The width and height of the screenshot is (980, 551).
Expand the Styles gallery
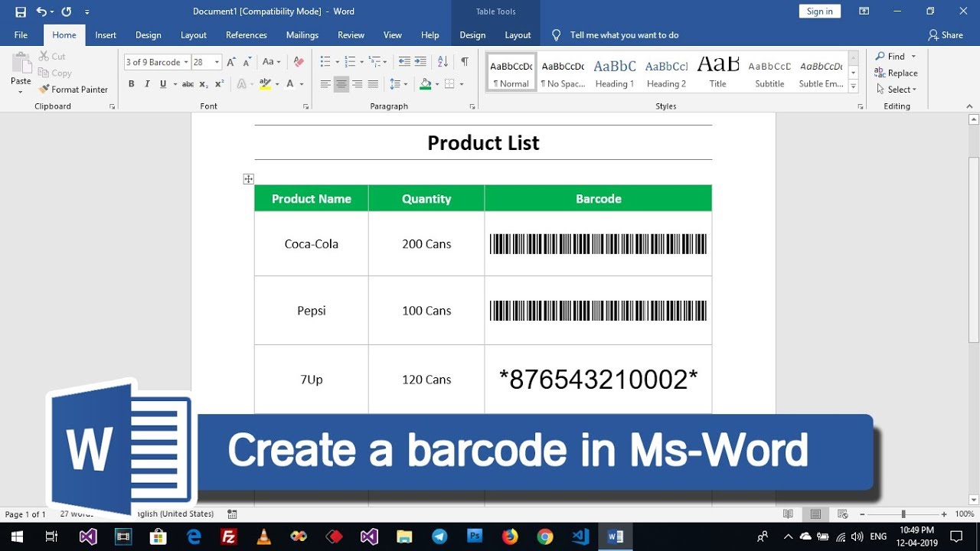click(x=854, y=86)
